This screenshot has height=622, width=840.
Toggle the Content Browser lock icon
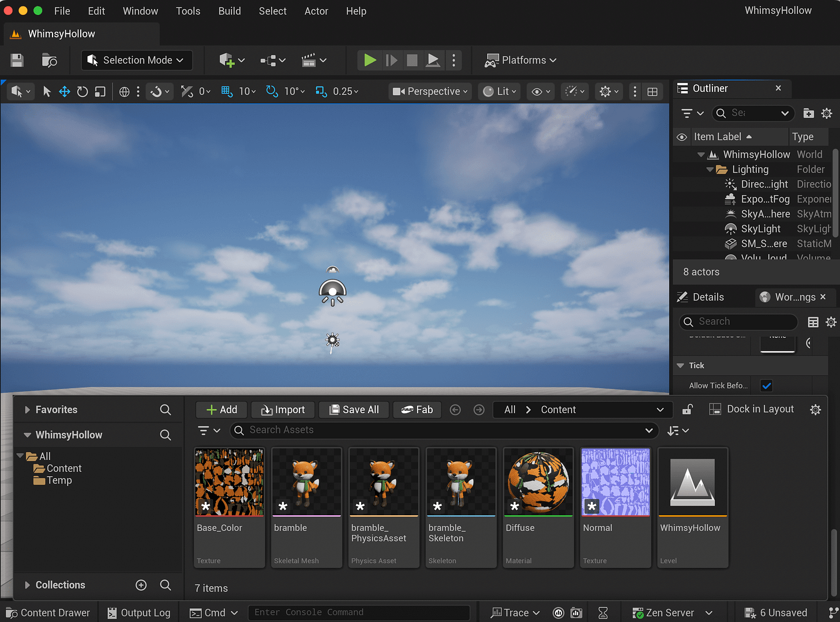click(x=687, y=410)
